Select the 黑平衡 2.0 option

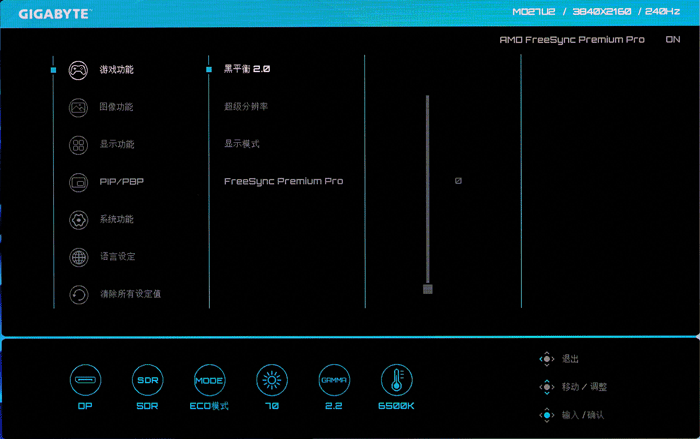pyautogui.click(x=247, y=69)
